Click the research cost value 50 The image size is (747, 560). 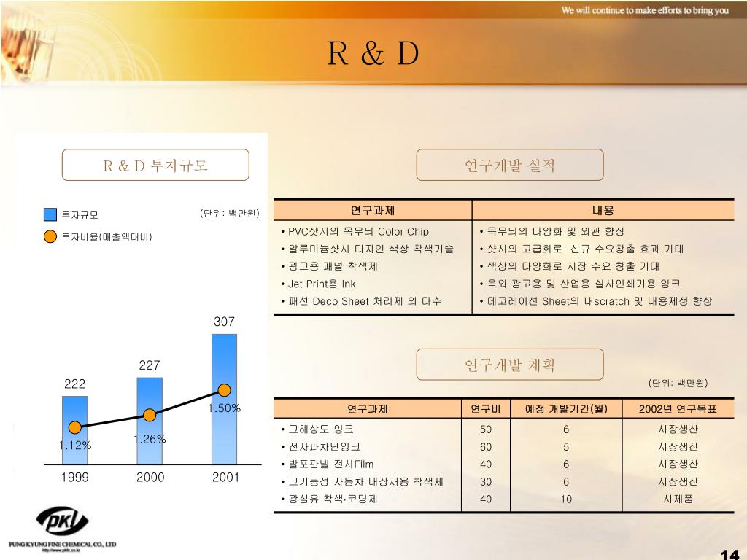coord(486,429)
